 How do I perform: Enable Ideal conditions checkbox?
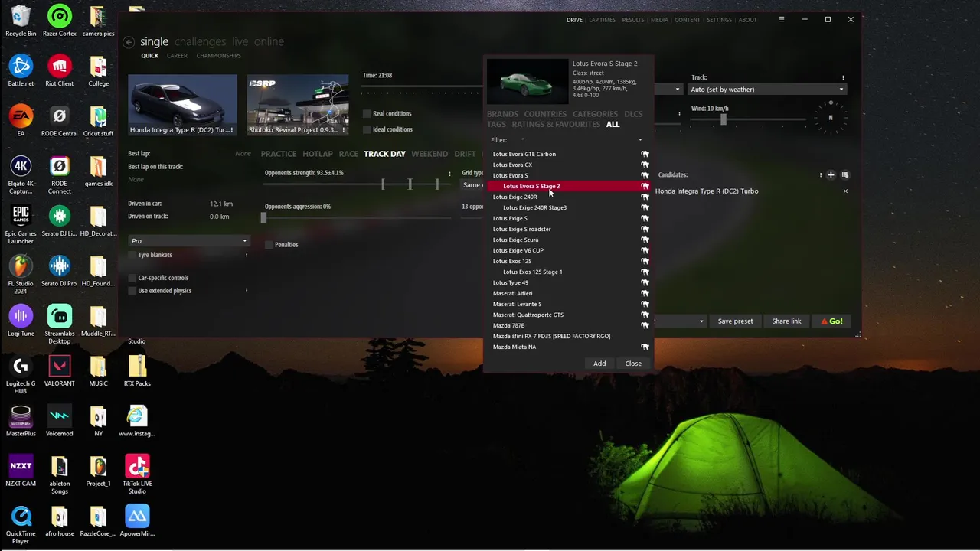[367, 129]
